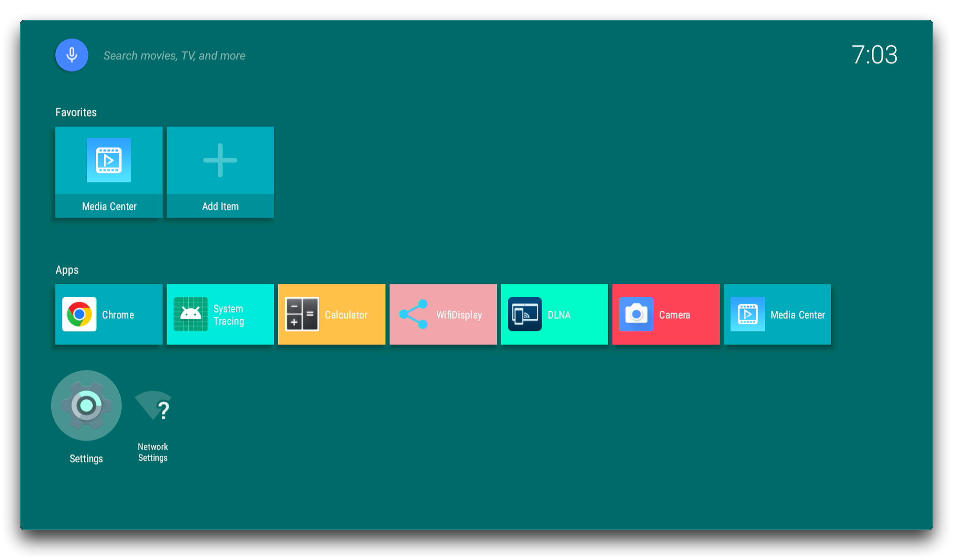Viewport: 953px width, 560px height.
Task: Launch Chrome from the Apps row
Action: [109, 314]
